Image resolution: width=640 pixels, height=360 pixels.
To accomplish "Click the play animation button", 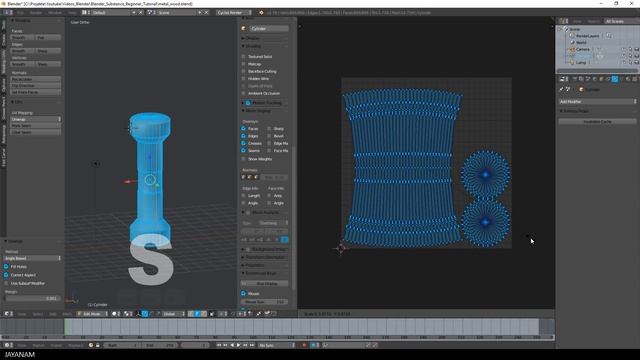I will [239, 345].
